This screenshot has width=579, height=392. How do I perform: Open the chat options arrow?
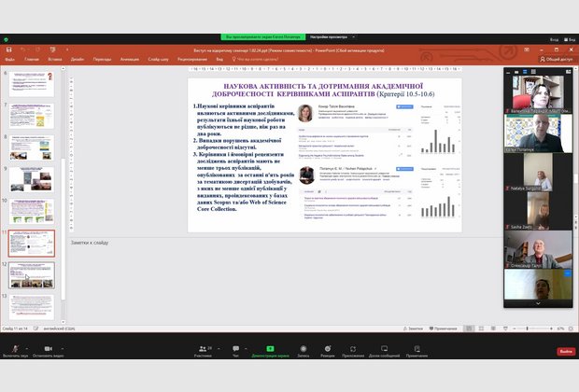click(x=246, y=348)
